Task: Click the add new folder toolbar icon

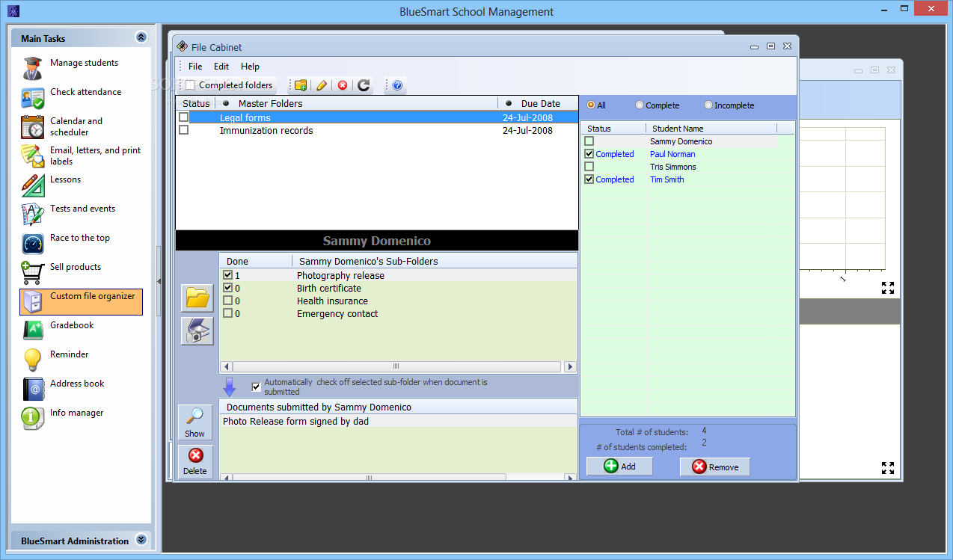Action: (x=301, y=85)
